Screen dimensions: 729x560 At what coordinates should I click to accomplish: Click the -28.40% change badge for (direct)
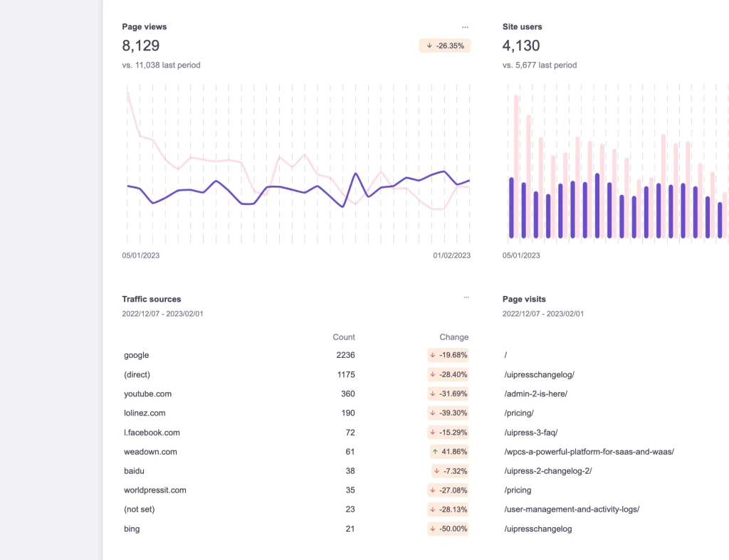449,374
